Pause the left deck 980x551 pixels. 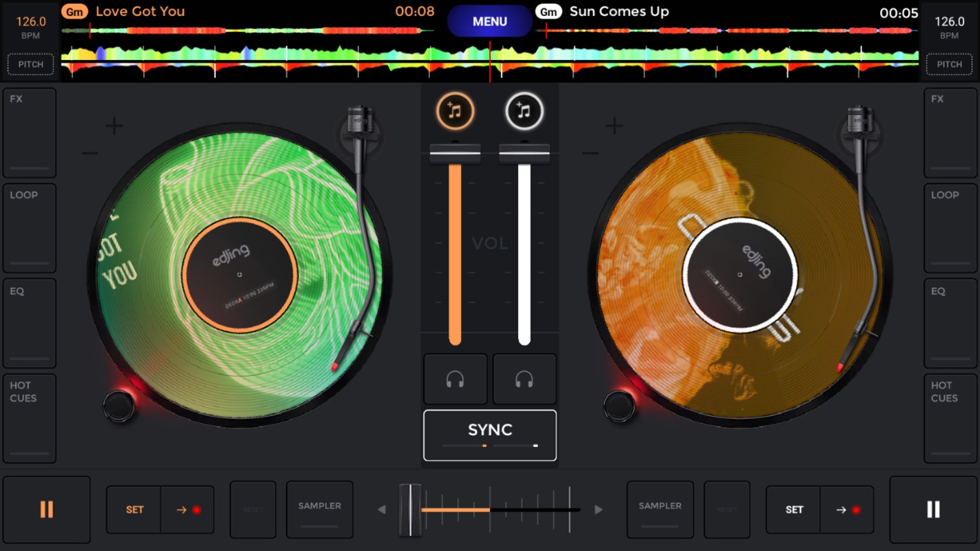click(x=47, y=510)
